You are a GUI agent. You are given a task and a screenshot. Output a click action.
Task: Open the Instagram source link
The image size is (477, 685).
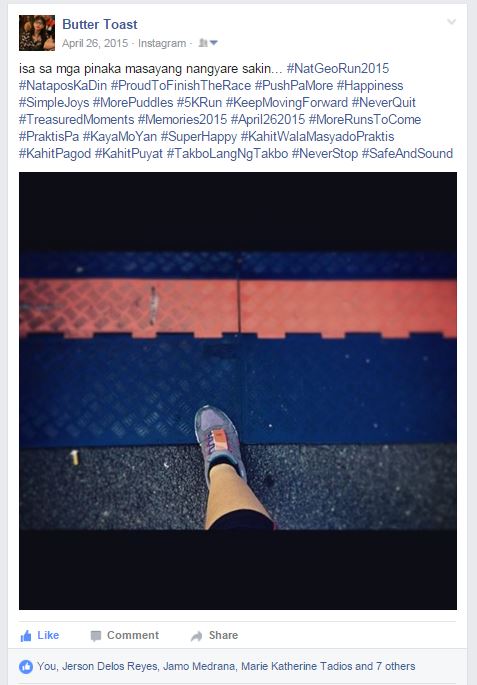[162, 43]
